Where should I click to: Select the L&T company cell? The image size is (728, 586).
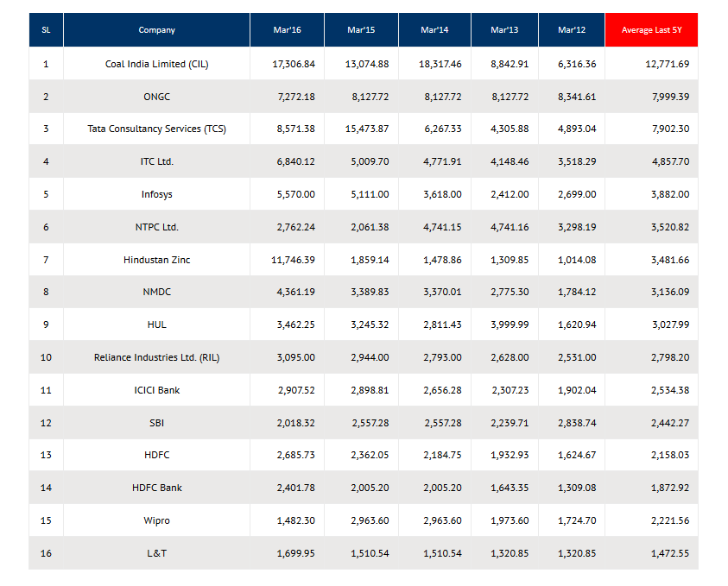coord(157,553)
